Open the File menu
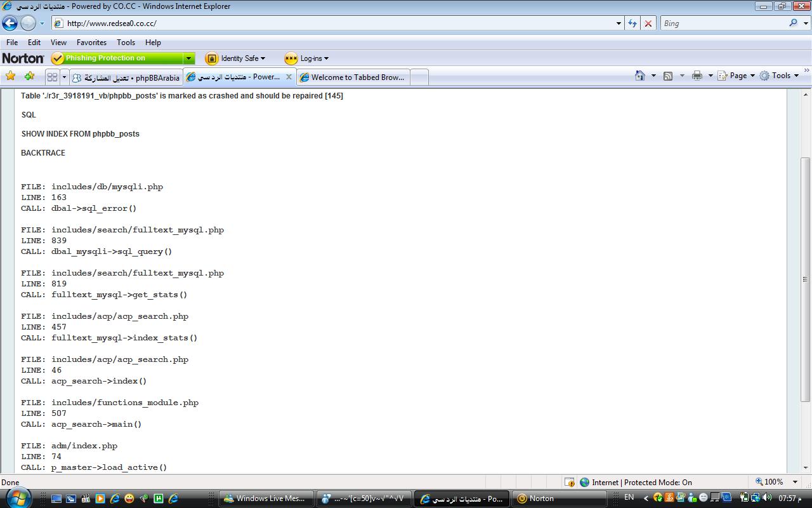Viewport: 812px width, 508px height. pos(12,43)
